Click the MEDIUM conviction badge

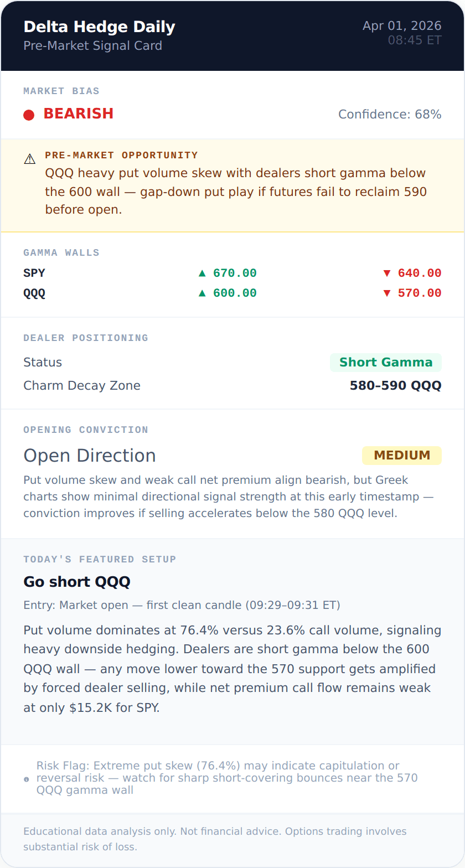(x=401, y=456)
